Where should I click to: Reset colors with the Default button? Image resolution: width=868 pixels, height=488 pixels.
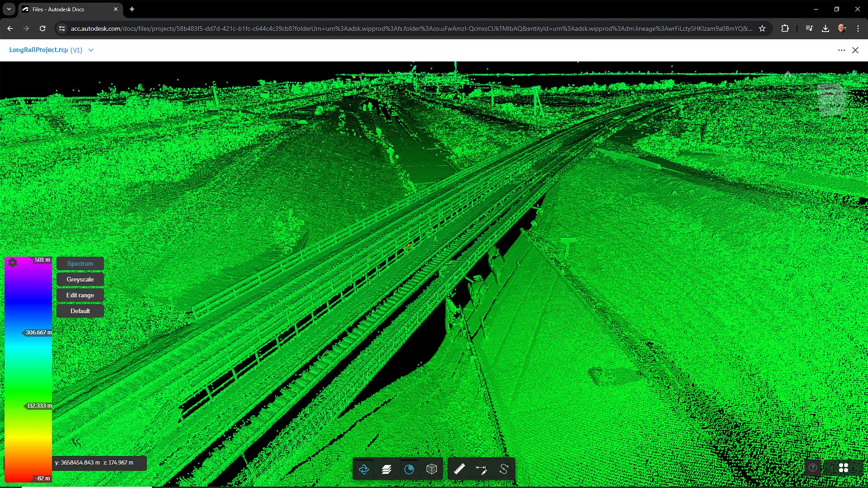80,311
